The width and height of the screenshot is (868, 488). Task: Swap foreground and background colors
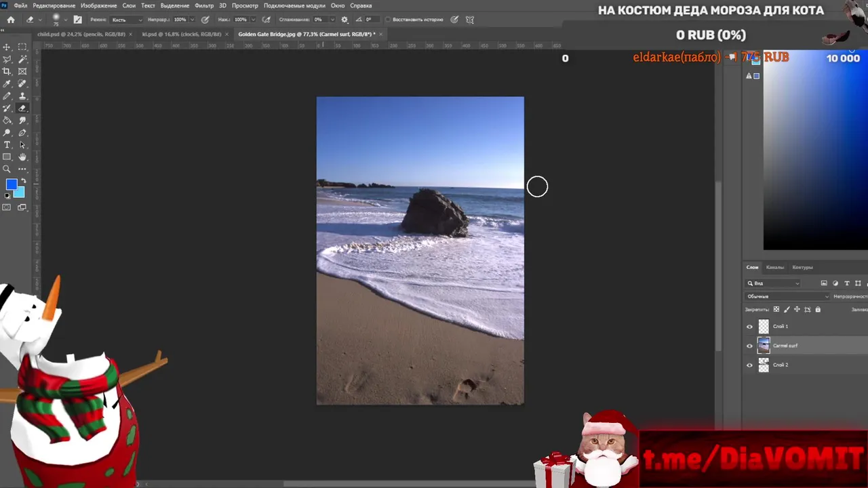click(x=23, y=181)
